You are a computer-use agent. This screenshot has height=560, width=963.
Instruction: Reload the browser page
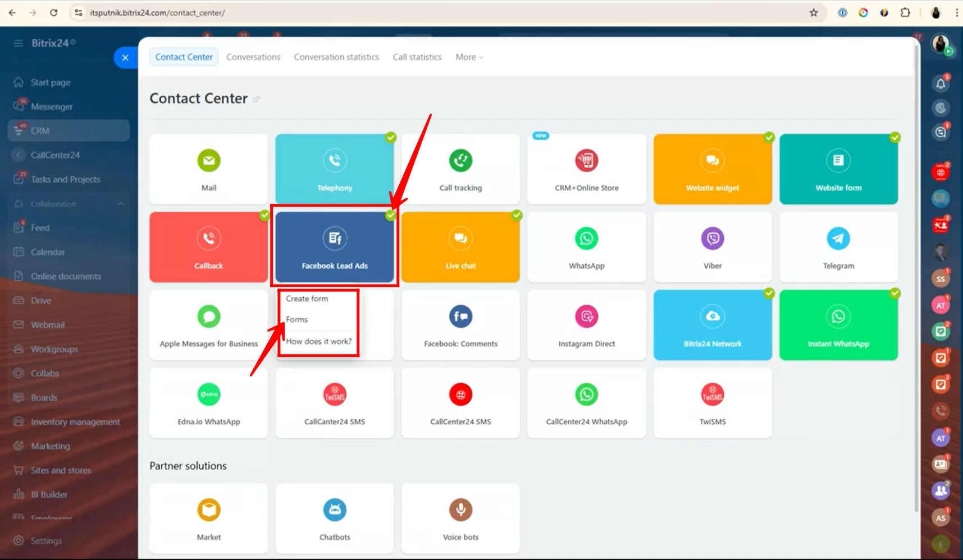(53, 12)
